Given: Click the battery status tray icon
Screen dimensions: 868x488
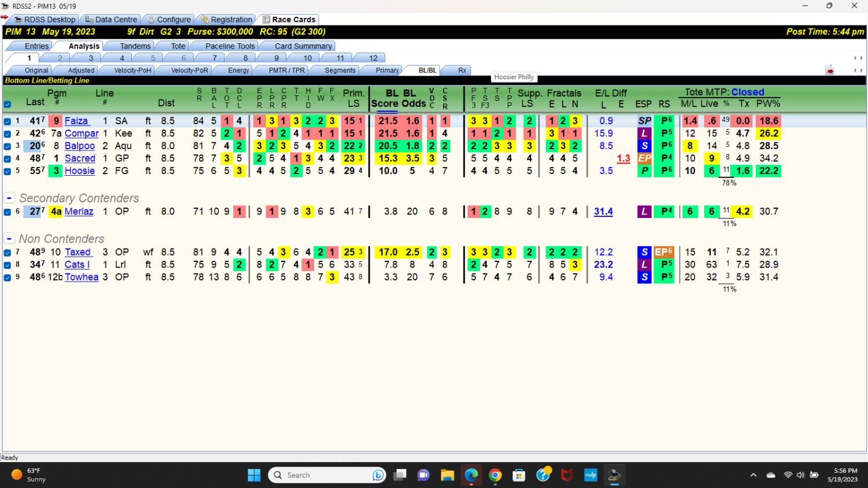Looking at the screenshot, I should tap(814, 475).
